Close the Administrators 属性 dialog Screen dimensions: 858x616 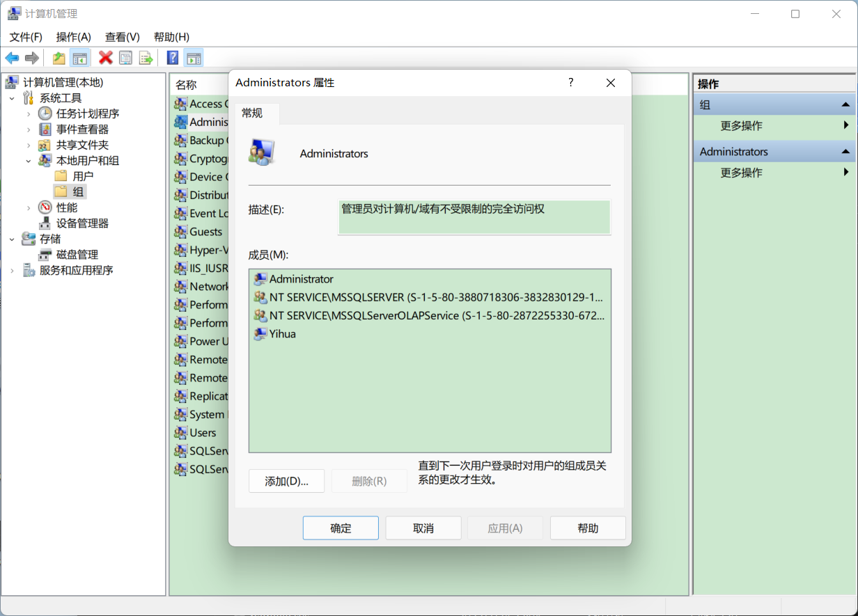[611, 83]
